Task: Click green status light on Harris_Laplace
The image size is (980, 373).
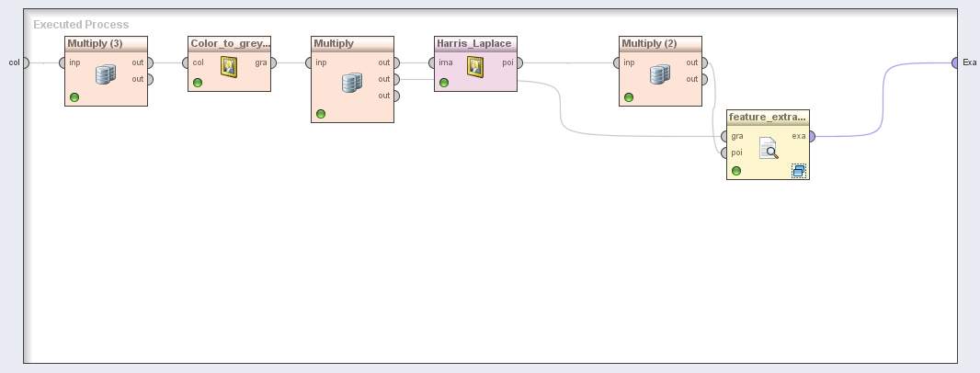Action: [444, 83]
